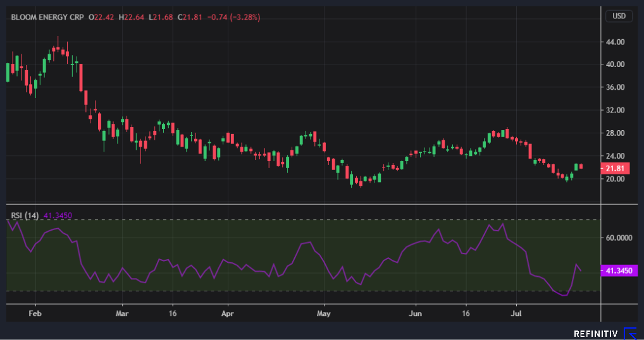Image resolution: width=644 pixels, height=340 pixels.
Task: Click the Jun date axis label
Action: (x=416, y=313)
